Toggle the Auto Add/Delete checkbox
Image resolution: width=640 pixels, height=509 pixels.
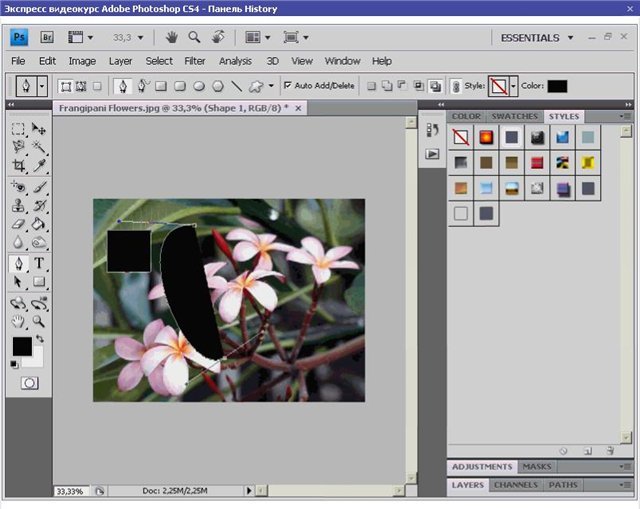pos(288,86)
